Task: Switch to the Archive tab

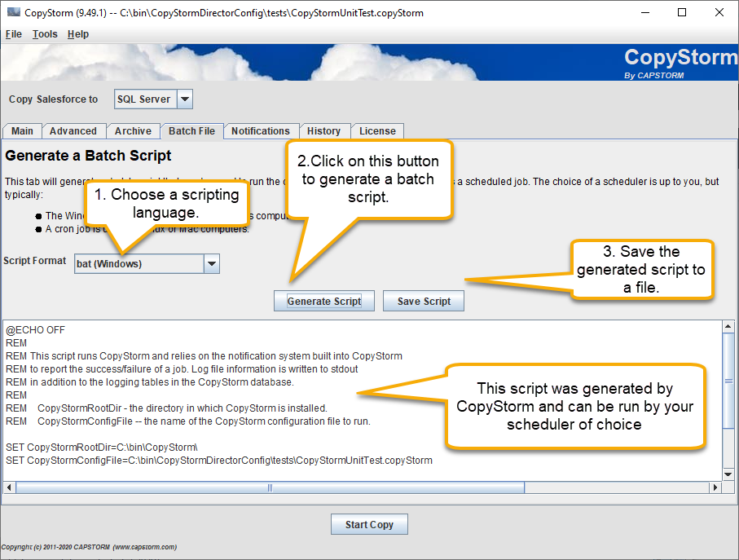Action: click(133, 131)
